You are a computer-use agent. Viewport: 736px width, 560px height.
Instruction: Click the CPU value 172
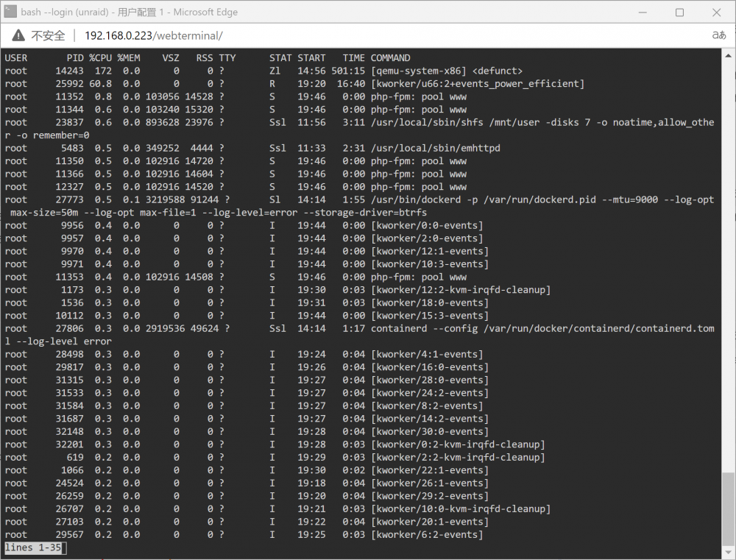tap(103, 71)
